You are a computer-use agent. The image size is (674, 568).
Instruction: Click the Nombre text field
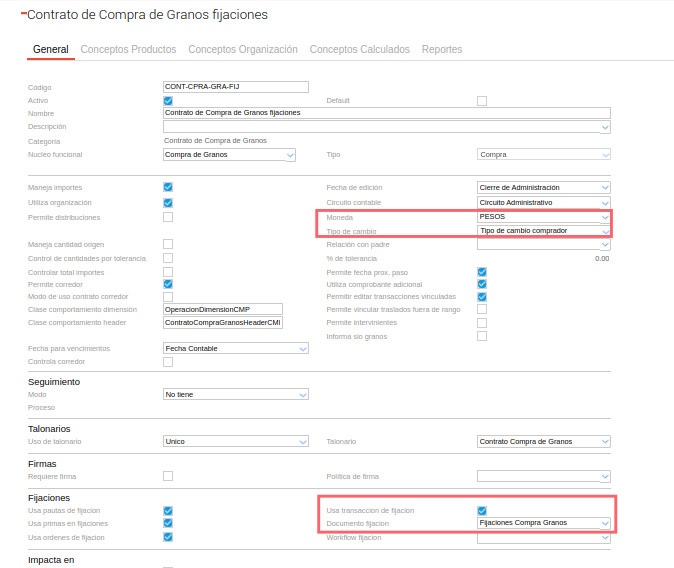[x=386, y=113]
